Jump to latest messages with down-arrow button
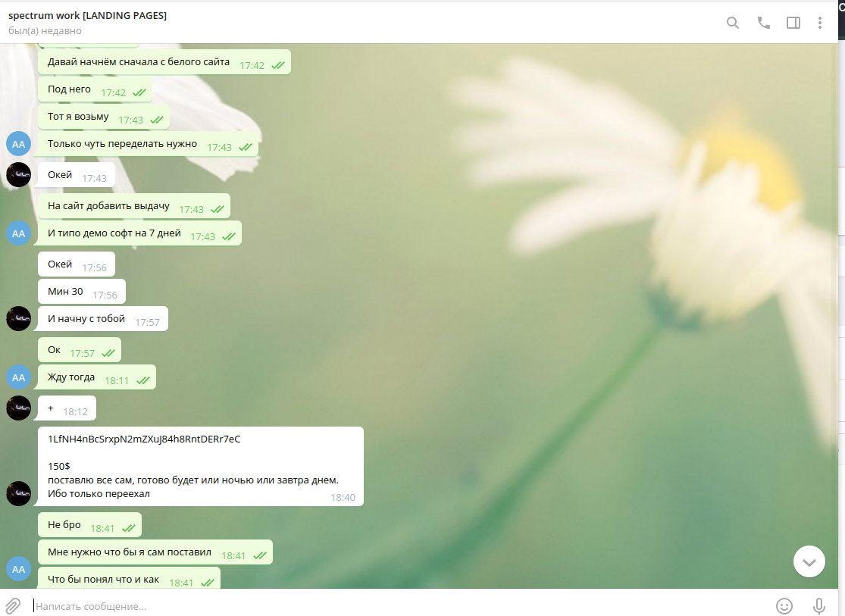The width and height of the screenshot is (845, 616). 809,561
